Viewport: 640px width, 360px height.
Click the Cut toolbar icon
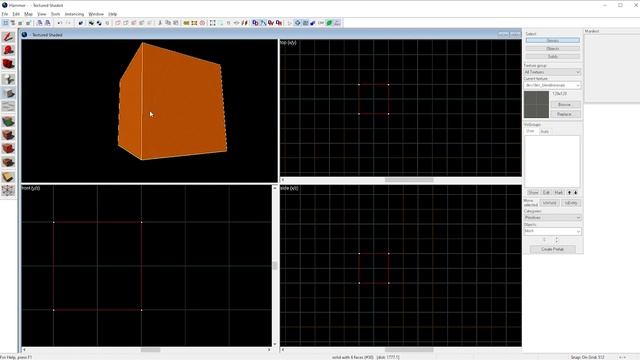click(x=160, y=23)
